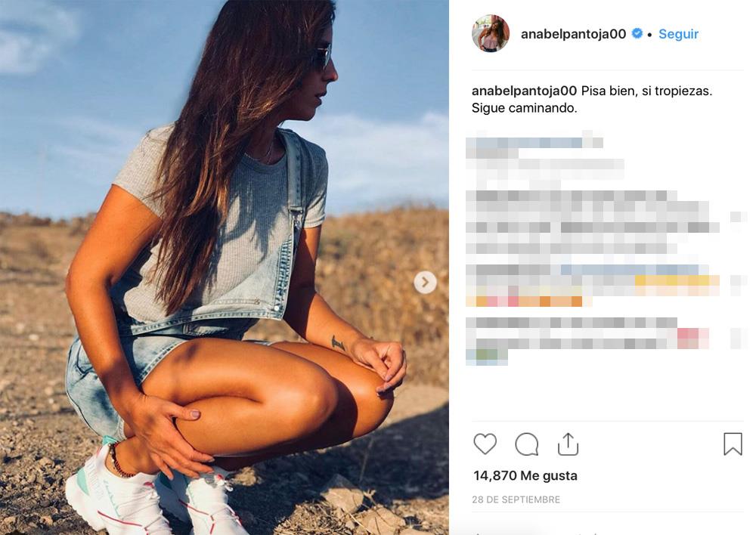
Task: Like the post with the heart icon
Action: 485,444
